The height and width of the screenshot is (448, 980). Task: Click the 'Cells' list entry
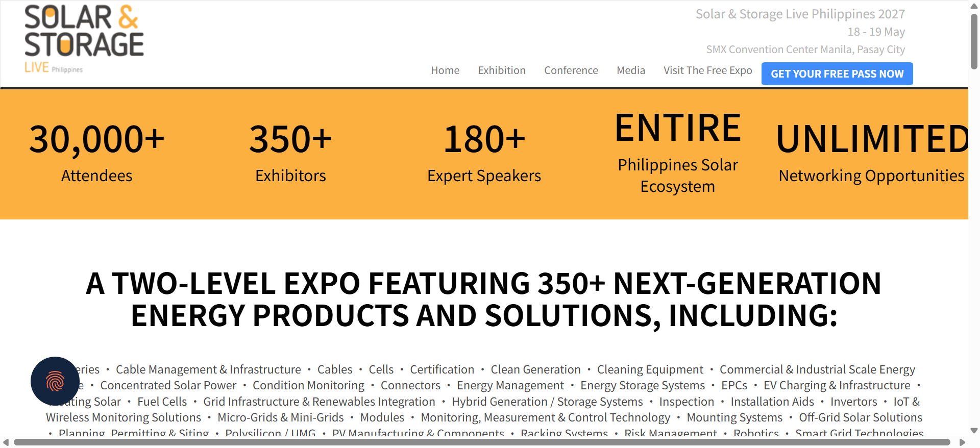pos(381,369)
